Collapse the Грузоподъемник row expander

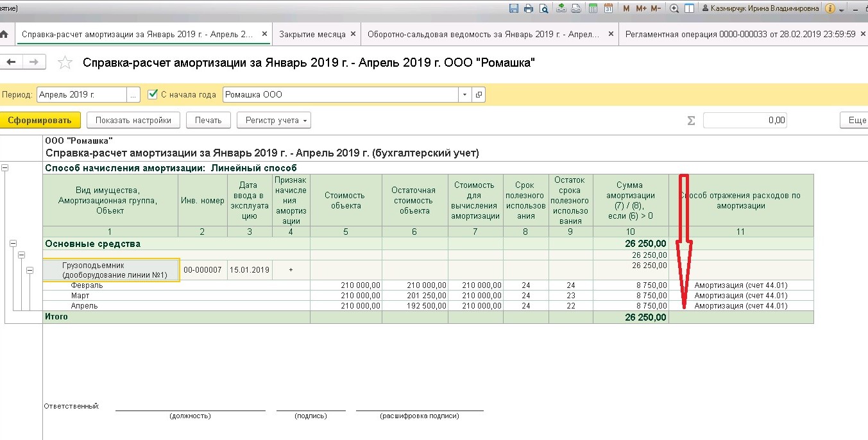(30, 270)
